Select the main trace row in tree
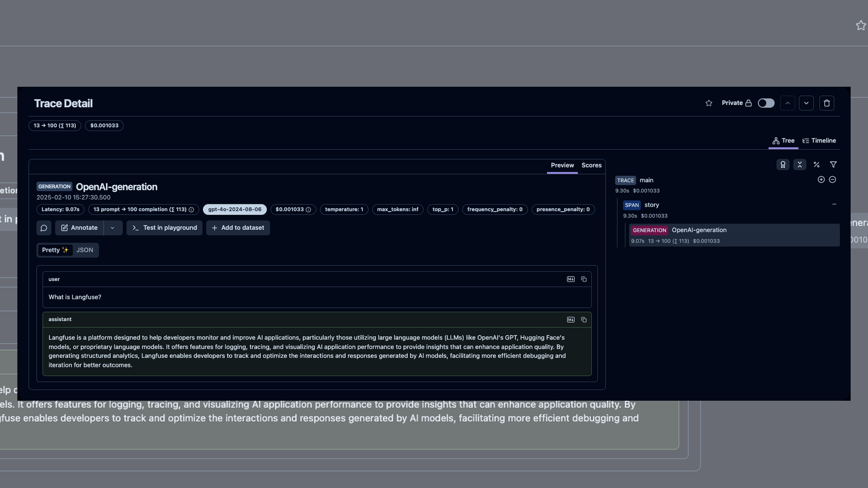The width and height of the screenshot is (868, 488). [727, 185]
